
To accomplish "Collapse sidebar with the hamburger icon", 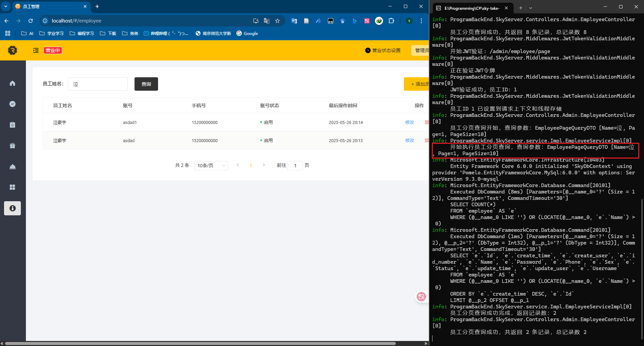I will (x=36, y=50).
